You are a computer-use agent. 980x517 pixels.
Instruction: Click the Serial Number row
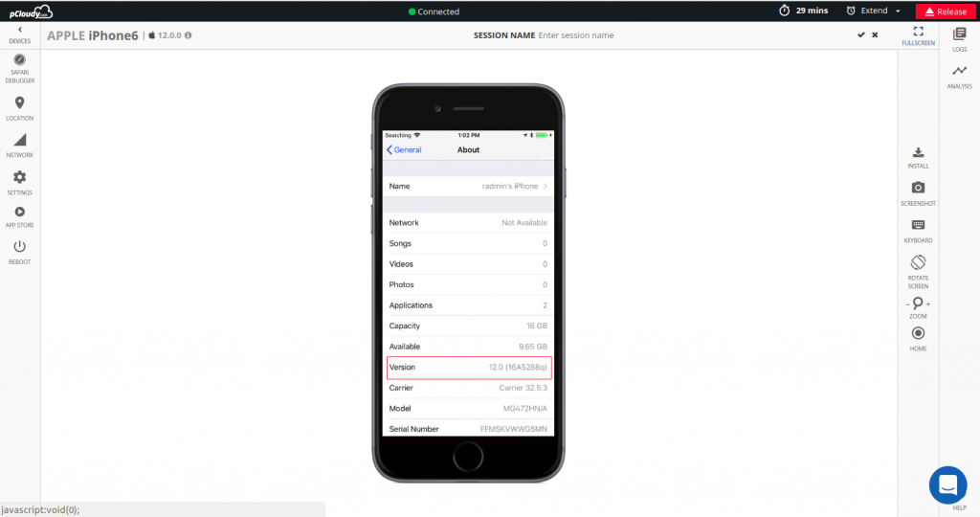(x=468, y=429)
